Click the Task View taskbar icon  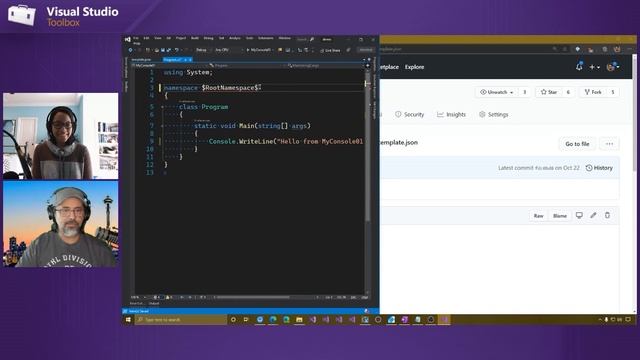(x=246, y=320)
